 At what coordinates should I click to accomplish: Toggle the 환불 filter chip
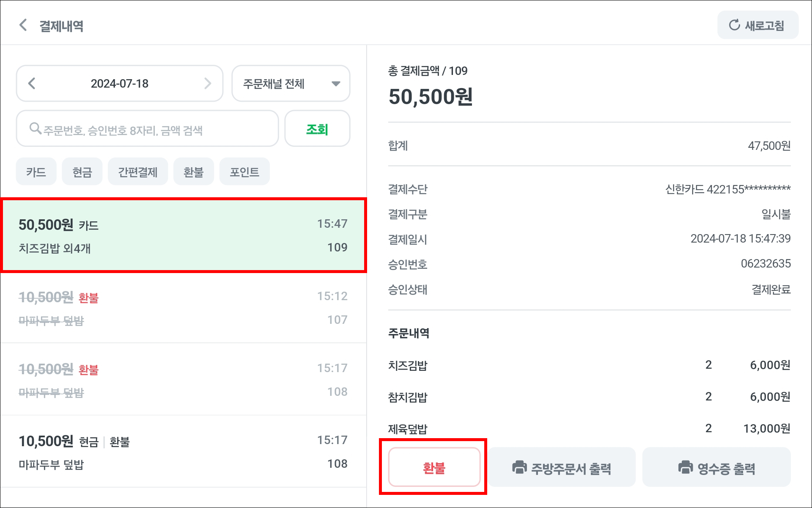(x=194, y=171)
